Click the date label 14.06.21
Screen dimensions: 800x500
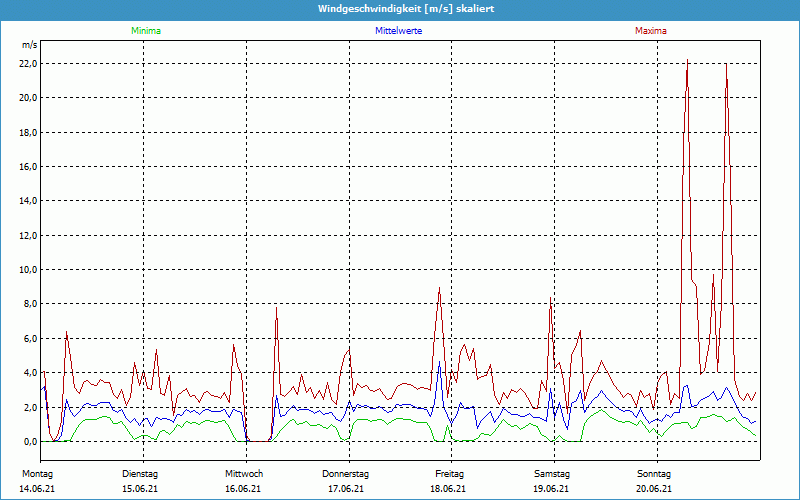37,489
